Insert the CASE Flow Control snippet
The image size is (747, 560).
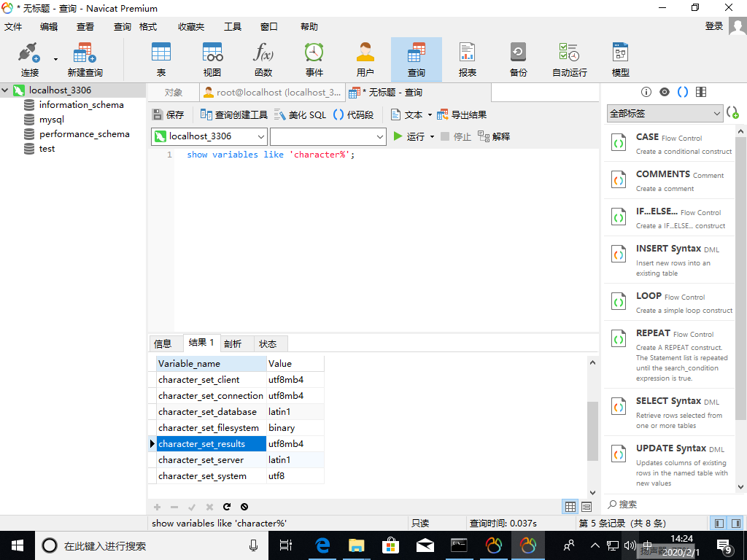pos(670,144)
